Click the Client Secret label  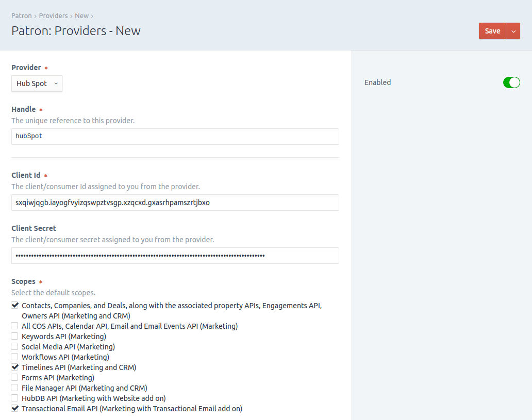34,228
